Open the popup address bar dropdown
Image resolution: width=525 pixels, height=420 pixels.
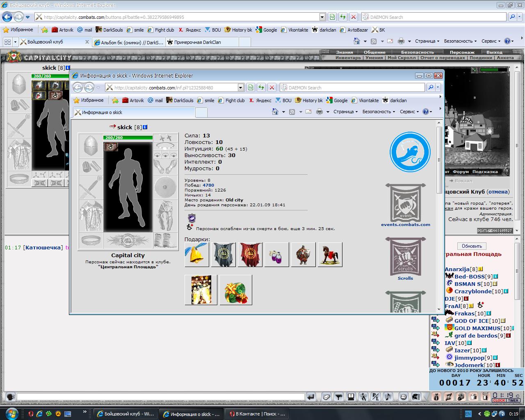click(x=241, y=87)
